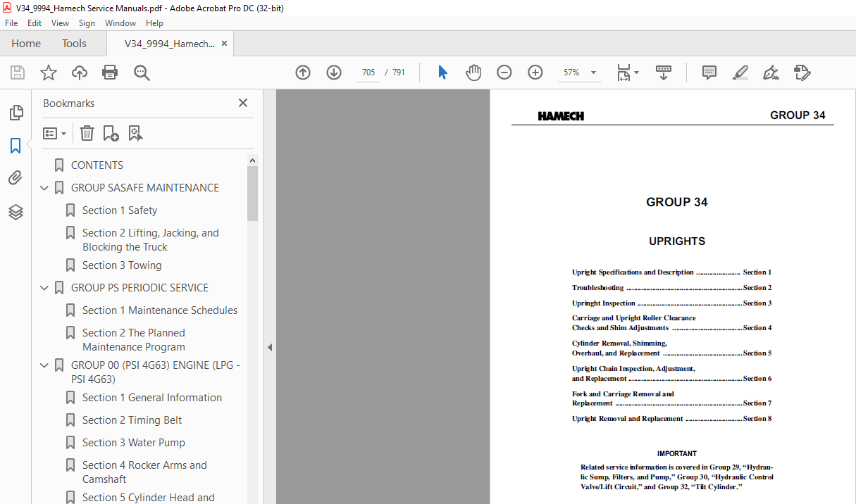This screenshot has height=504, width=856.
Task: Click the find bookmark icon
Action: tap(135, 133)
